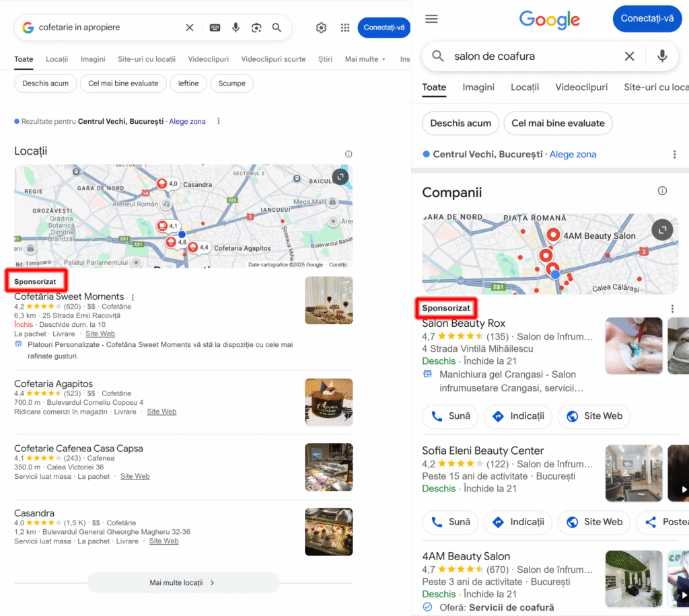Open Google apps grid icon

[x=345, y=28]
